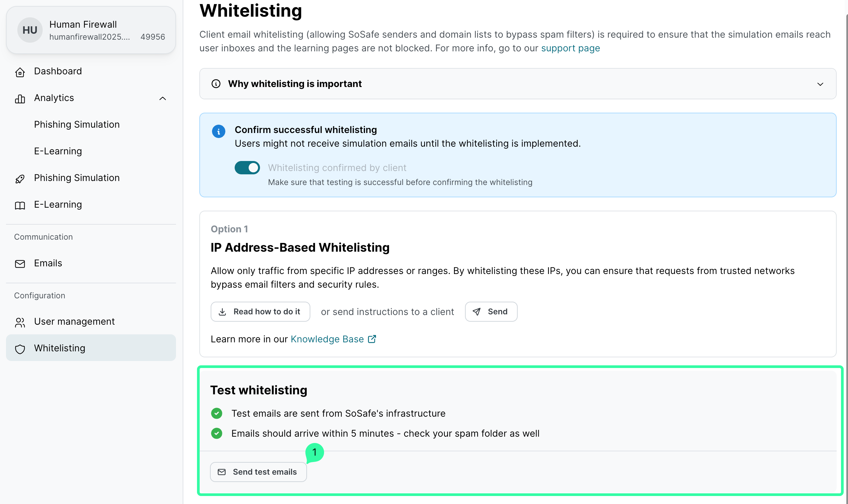Click the Phishing Simulation rocket icon

coord(20,179)
